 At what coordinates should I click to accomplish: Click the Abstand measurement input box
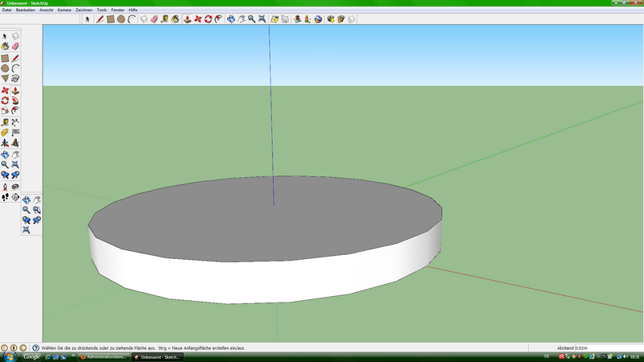pos(608,348)
